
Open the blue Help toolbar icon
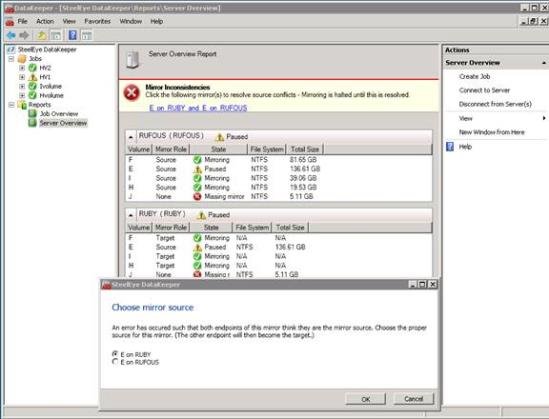point(72,35)
